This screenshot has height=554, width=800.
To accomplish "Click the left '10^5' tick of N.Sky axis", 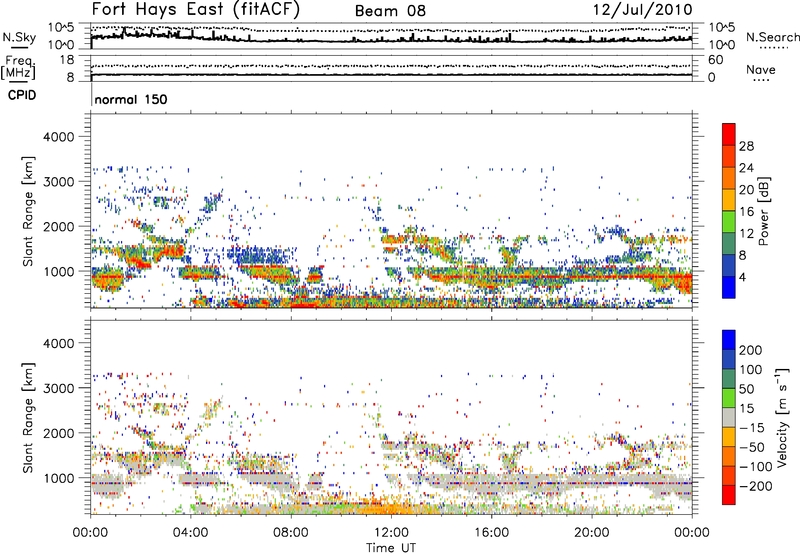I will [x=61, y=27].
